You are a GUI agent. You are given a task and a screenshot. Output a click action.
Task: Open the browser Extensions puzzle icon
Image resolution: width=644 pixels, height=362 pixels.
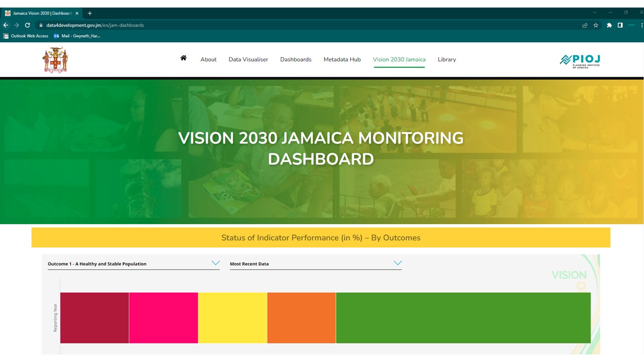(609, 25)
